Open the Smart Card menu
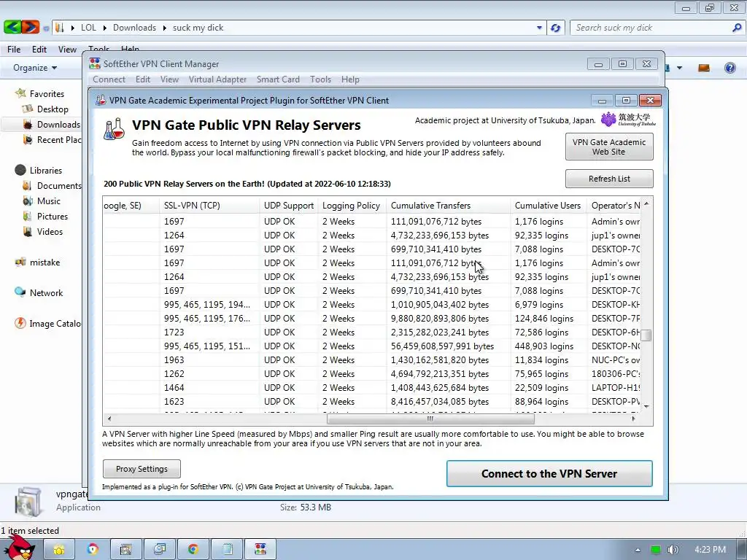747x560 pixels. 278,79
